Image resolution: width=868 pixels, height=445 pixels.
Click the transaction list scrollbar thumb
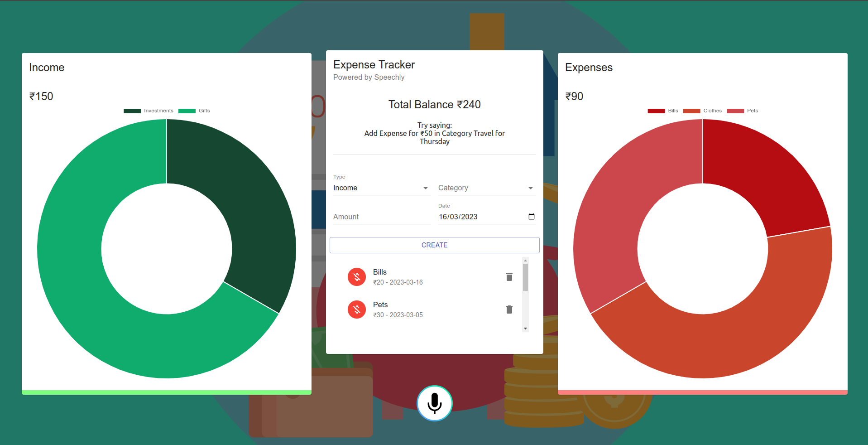click(x=525, y=277)
